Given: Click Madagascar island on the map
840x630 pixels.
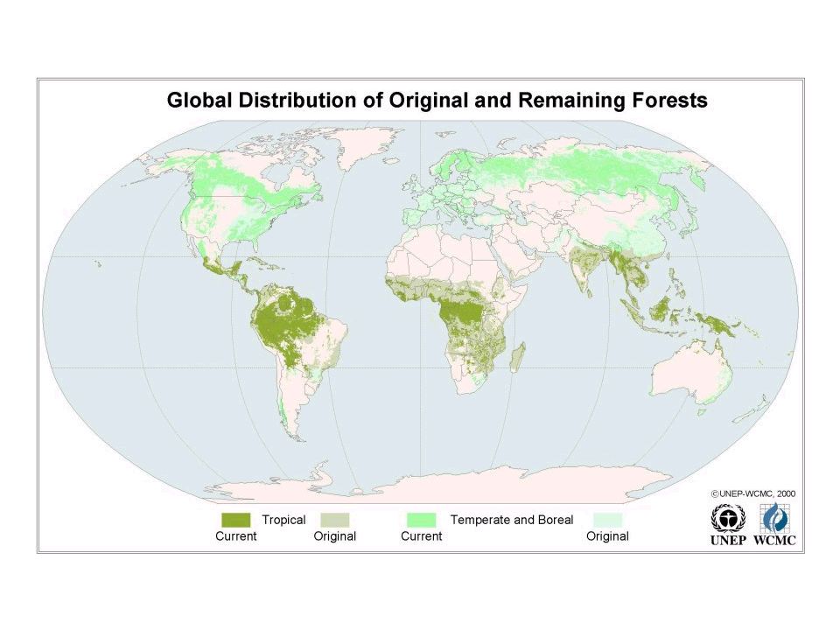Looking at the screenshot, I should pos(517,358).
